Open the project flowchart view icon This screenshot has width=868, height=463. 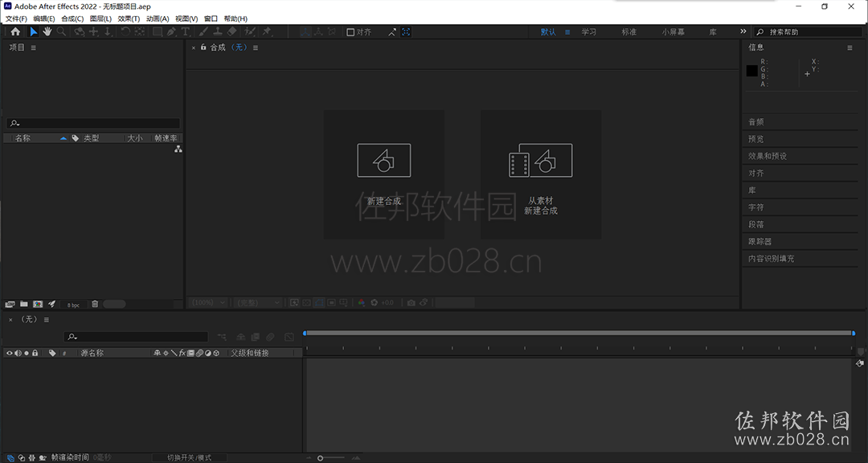[x=178, y=149]
